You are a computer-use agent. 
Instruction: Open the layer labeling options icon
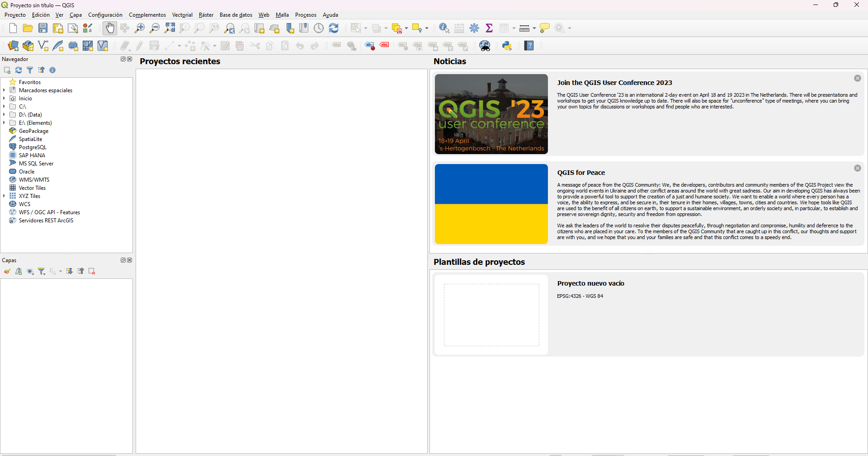[x=337, y=46]
